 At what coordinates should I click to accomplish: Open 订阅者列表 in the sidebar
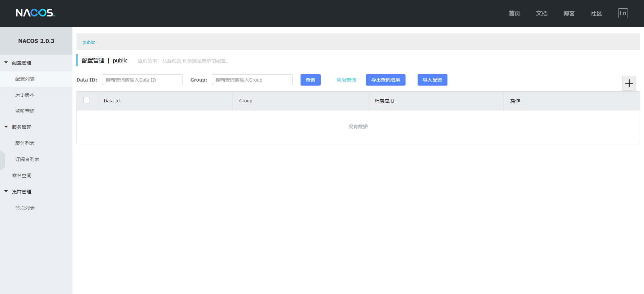(36, 159)
